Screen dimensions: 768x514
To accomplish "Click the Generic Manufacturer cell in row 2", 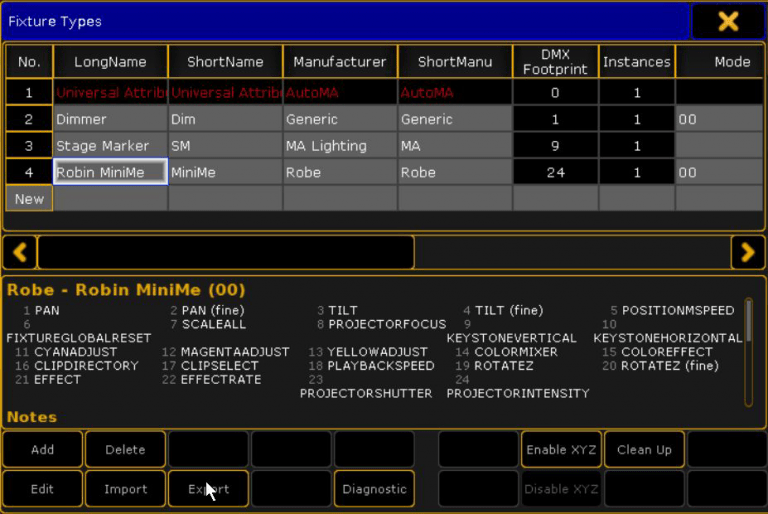I will tap(340, 119).
